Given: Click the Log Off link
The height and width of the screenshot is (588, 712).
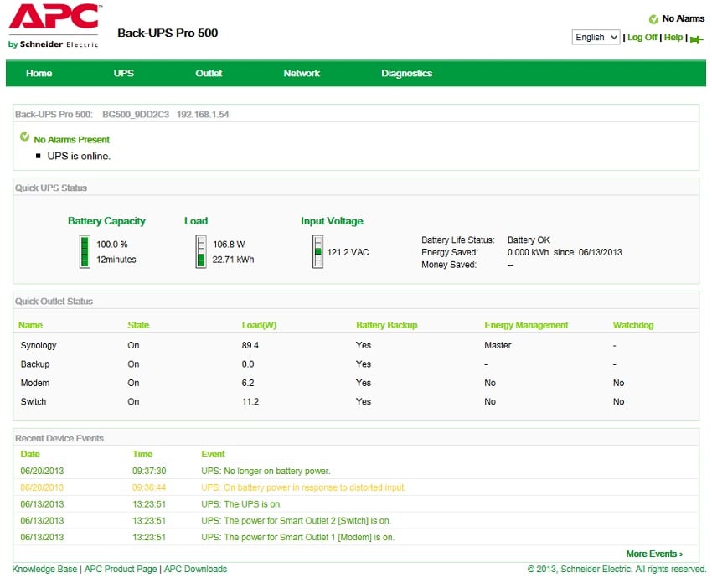Looking at the screenshot, I should point(642,37).
